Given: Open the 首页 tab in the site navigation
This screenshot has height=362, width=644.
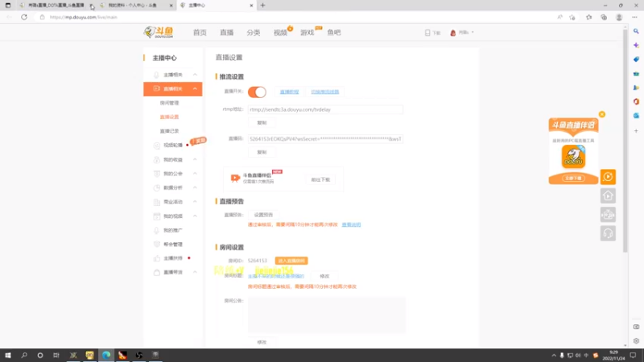Looking at the screenshot, I should coord(200,32).
